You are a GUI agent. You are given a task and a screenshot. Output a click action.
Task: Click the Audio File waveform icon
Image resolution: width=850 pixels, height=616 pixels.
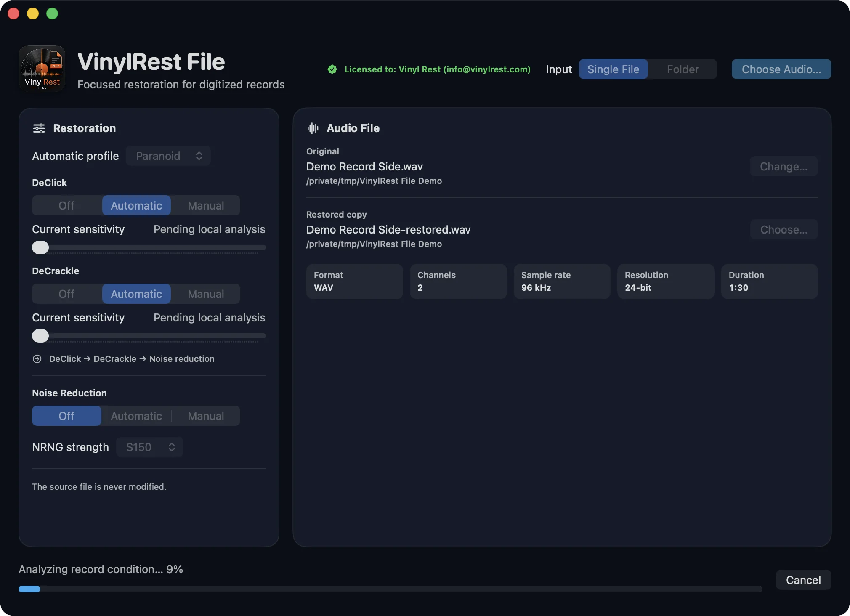point(313,128)
